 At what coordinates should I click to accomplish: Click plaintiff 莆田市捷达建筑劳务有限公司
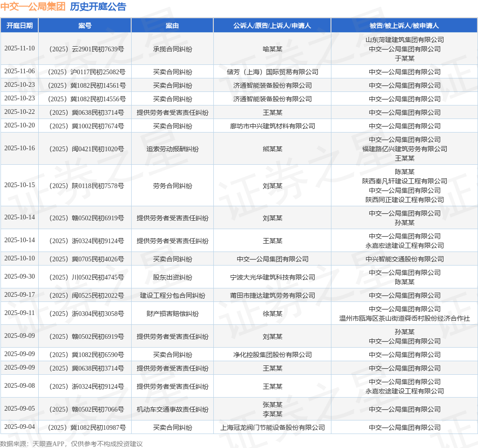tap(273, 295)
